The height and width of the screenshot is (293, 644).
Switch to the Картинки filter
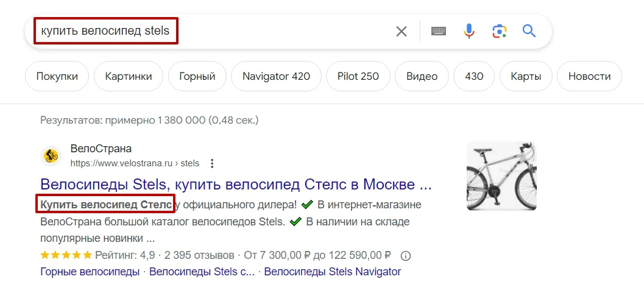tap(128, 76)
